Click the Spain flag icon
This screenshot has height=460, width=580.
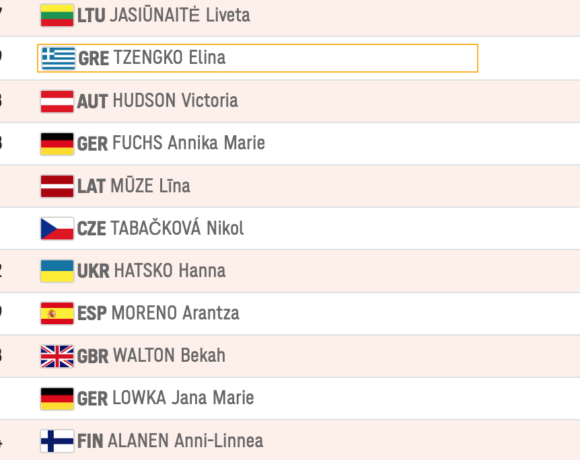click(57, 314)
